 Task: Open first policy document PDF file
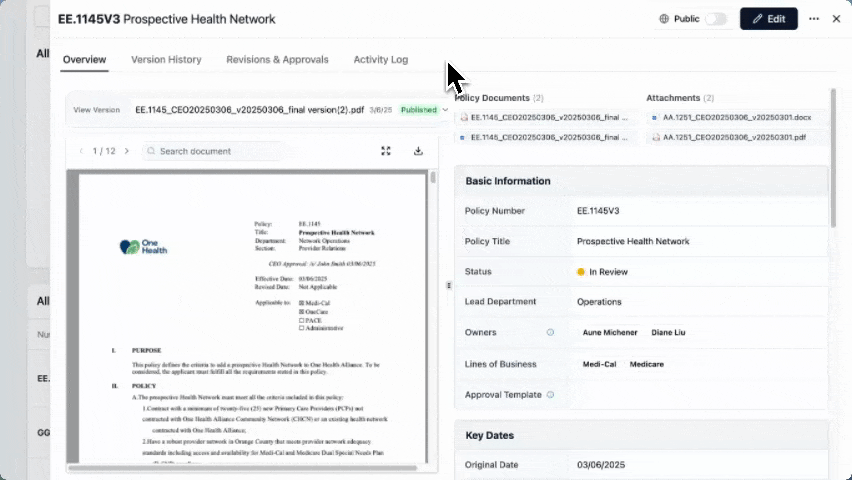click(545, 117)
